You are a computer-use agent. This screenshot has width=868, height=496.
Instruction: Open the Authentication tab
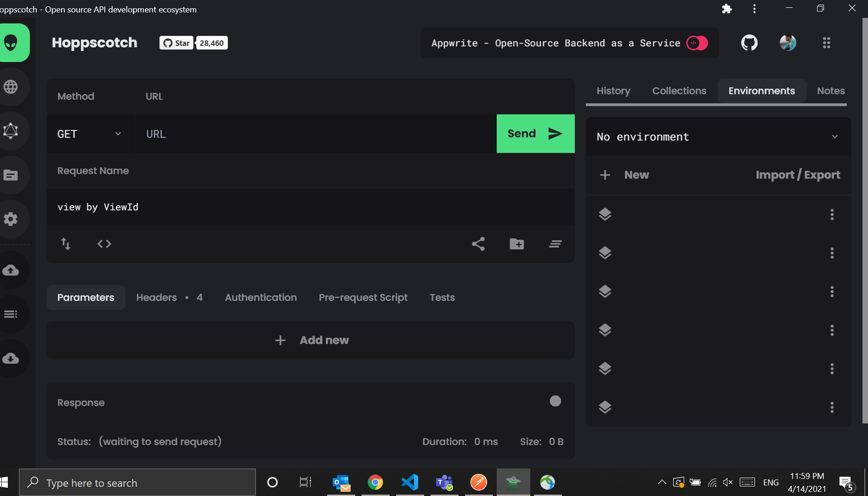pos(261,298)
